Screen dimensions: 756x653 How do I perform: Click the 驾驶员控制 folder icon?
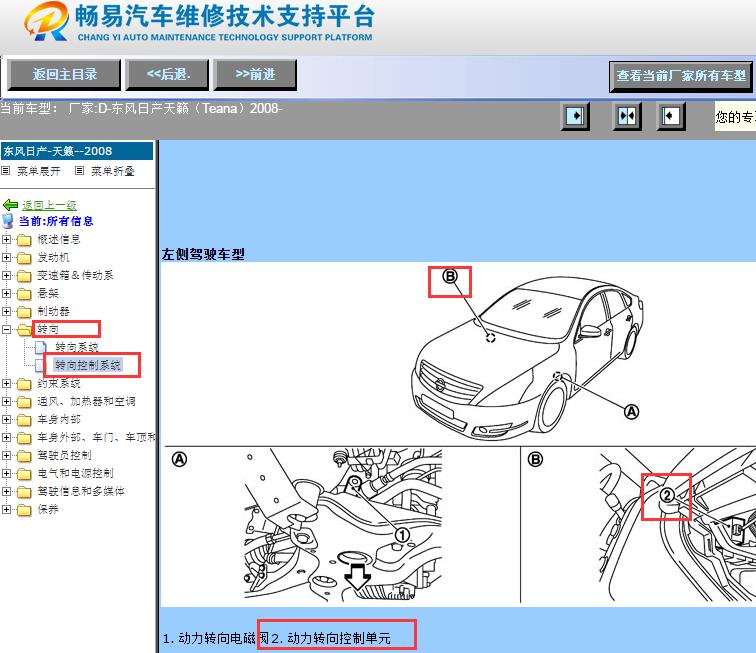click(24, 456)
